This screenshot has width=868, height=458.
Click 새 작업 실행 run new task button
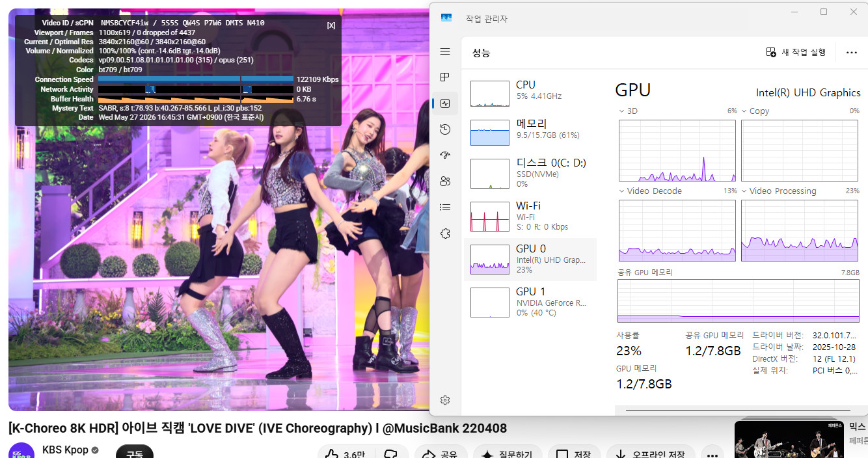[x=796, y=52]
